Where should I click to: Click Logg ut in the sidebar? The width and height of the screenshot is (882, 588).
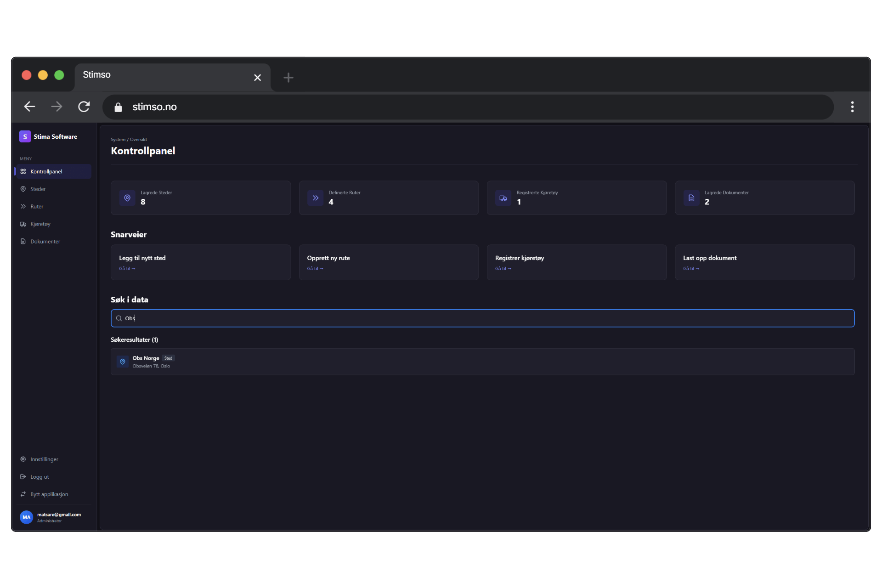40,477
